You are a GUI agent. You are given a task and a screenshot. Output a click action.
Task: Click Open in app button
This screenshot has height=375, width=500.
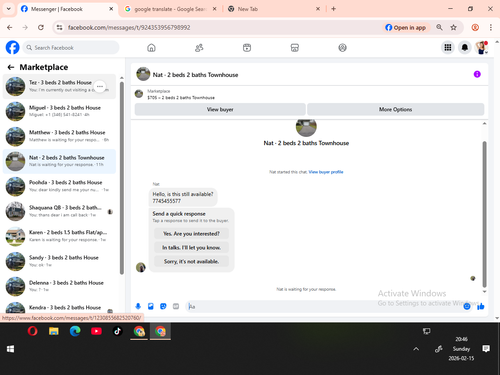[406, 27]
